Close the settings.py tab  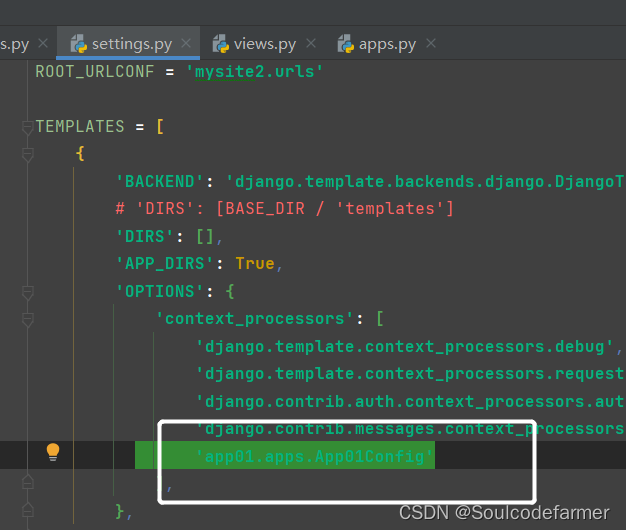[186, 43]
